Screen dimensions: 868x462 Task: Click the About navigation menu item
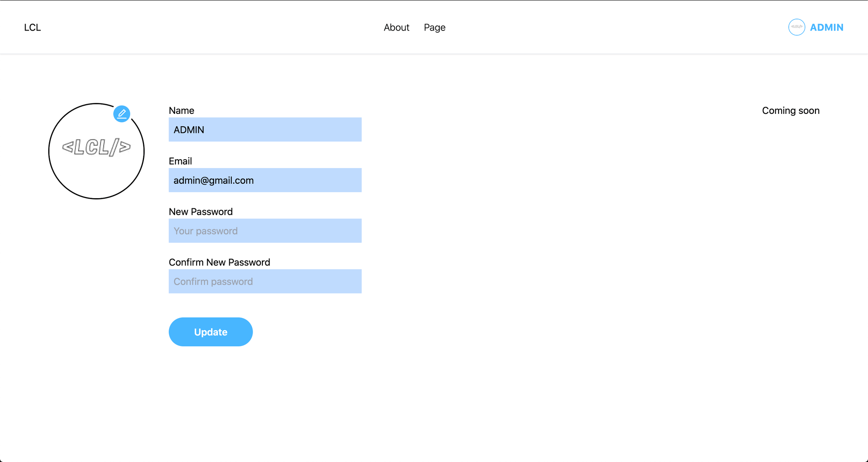click(x=396, y=27)
